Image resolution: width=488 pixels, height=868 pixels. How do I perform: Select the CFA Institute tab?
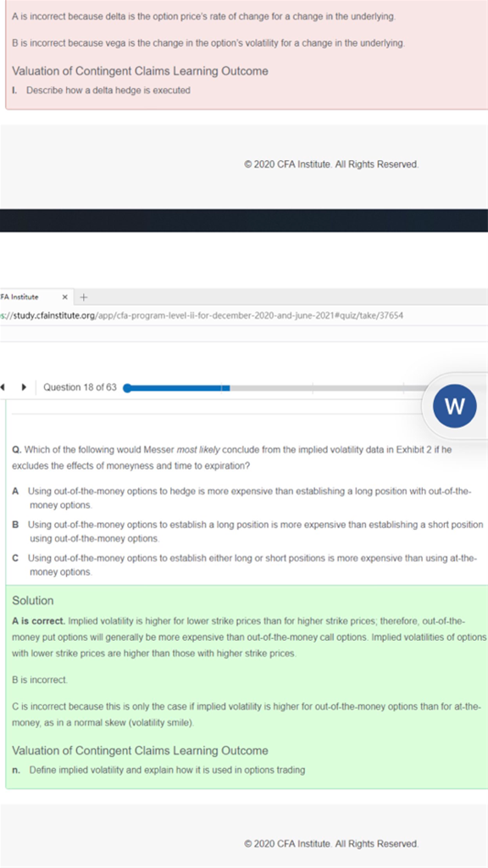click(29, 298)
